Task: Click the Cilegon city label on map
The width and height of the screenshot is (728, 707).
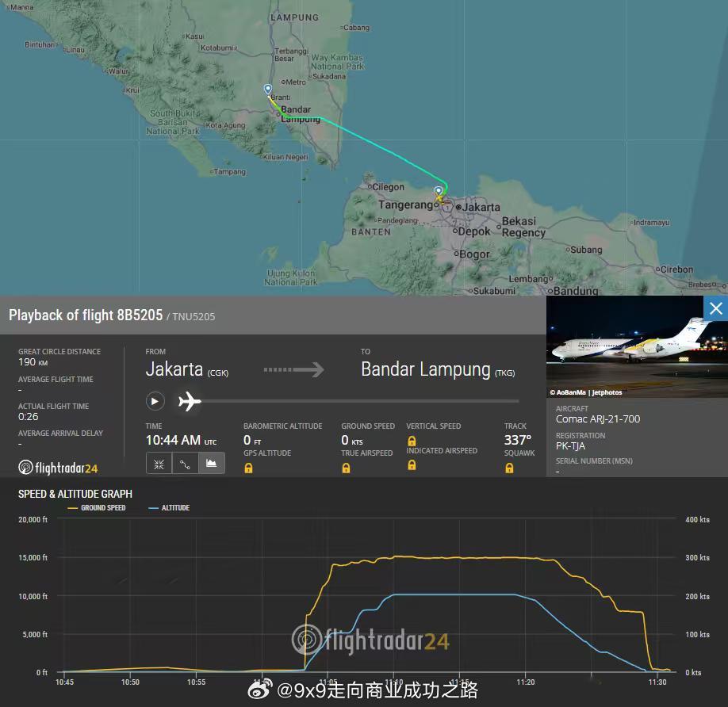Action: [x=386, y=187]
